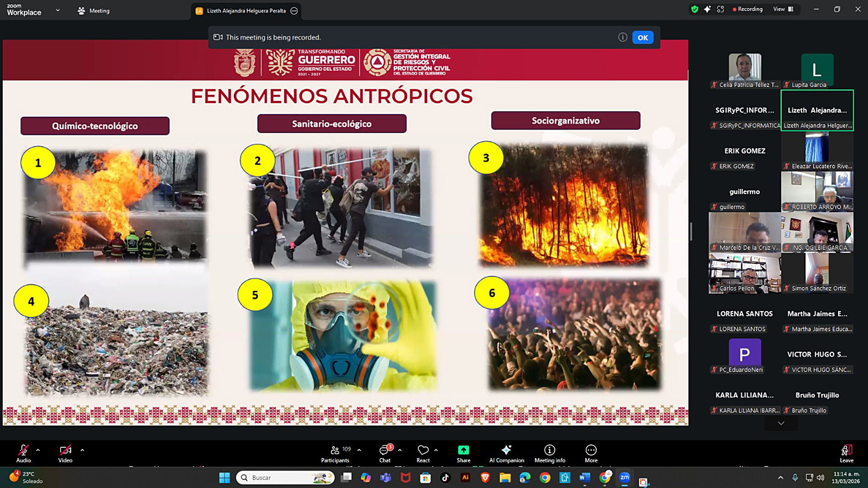Open the React emoji menu

[x=423, y=453]
